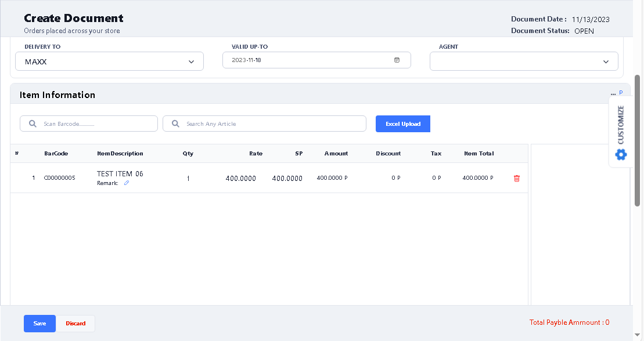Expand Delivery To chevron arrow
This screenshot has width=644, height=341.
pyautogui.click(x=191, y=62)
